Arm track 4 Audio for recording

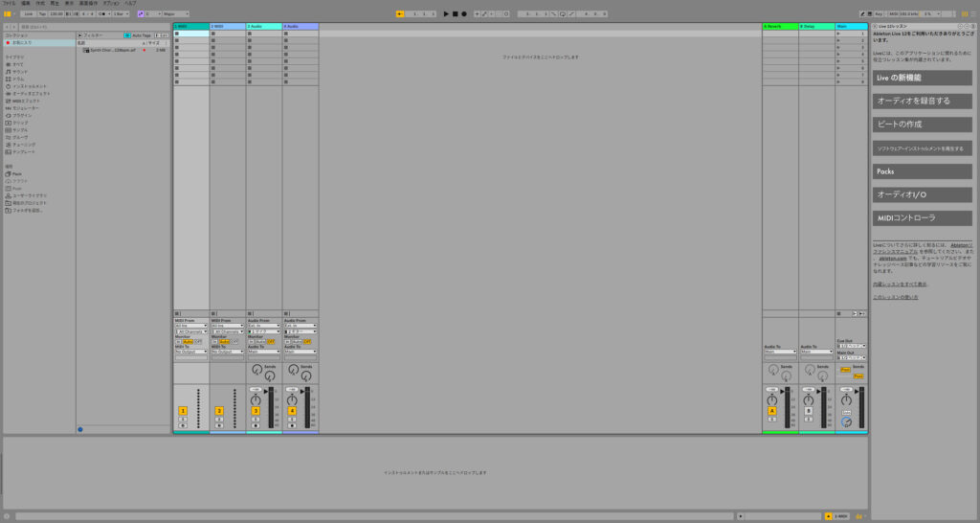tap(292, 424)
